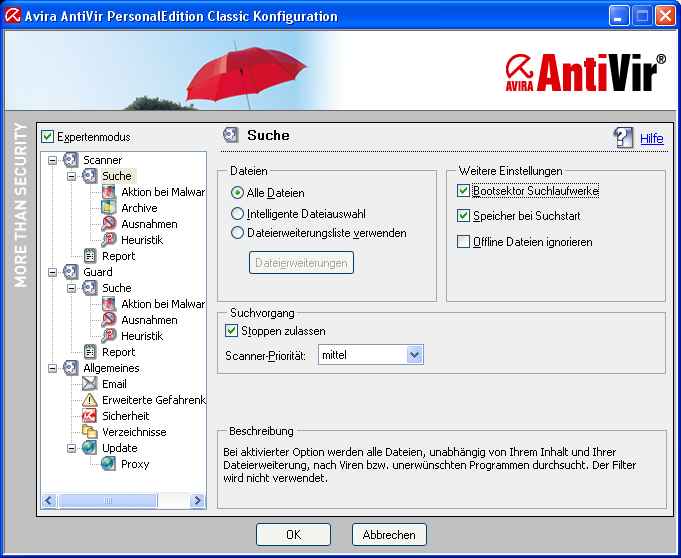Uncheck Speicher bei Suchstart checkbox
The image size is (681, 558).
tap(463, 216)
